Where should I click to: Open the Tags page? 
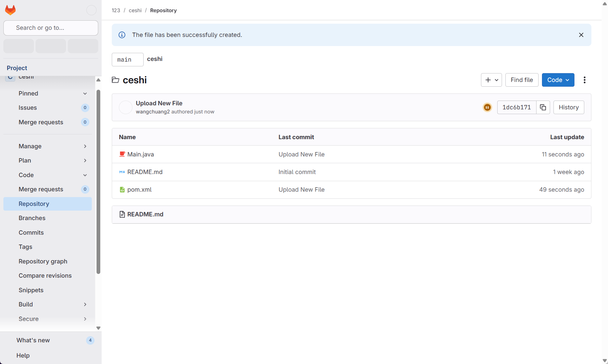pyautogui.click(x=47, y=247)
